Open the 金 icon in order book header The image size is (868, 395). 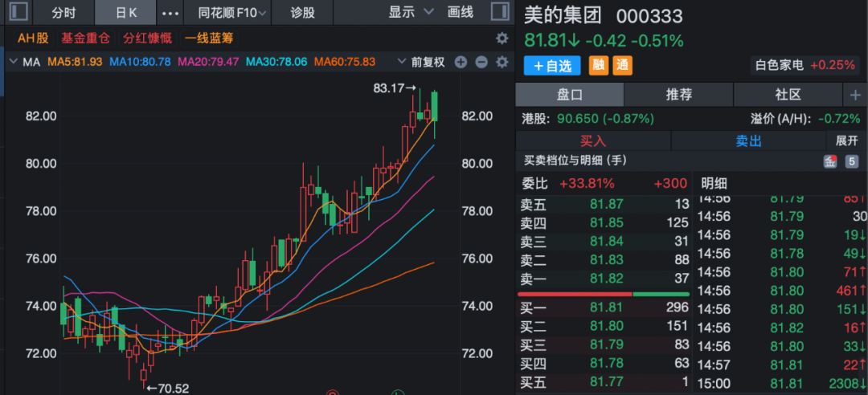[829, 161]
